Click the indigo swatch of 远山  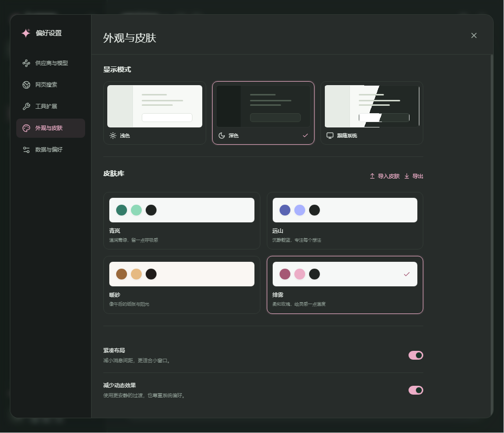coord(285,210)
